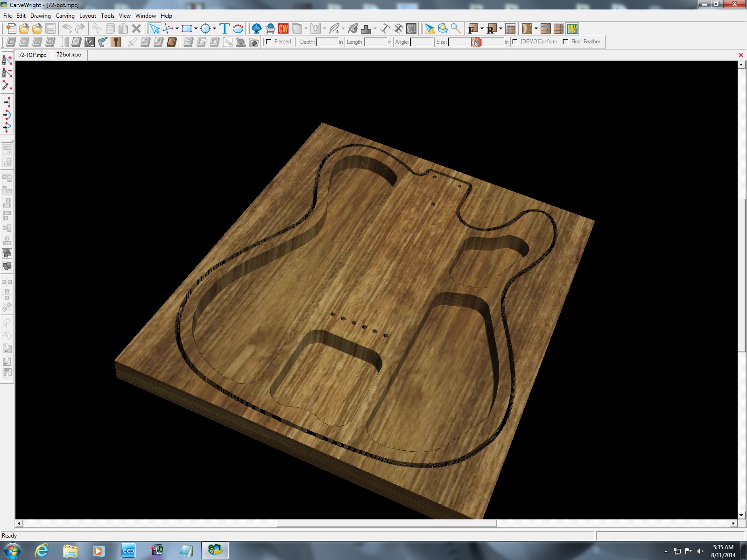
Task: Click the drill tool icon
Action: coord(103,42)
